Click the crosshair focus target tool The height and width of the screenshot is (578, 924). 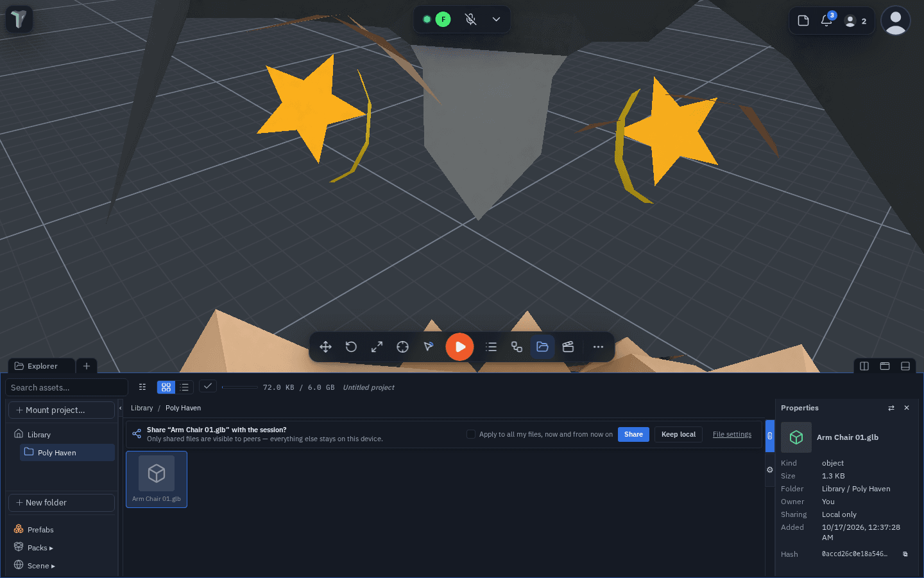click(x=402, y=347)
